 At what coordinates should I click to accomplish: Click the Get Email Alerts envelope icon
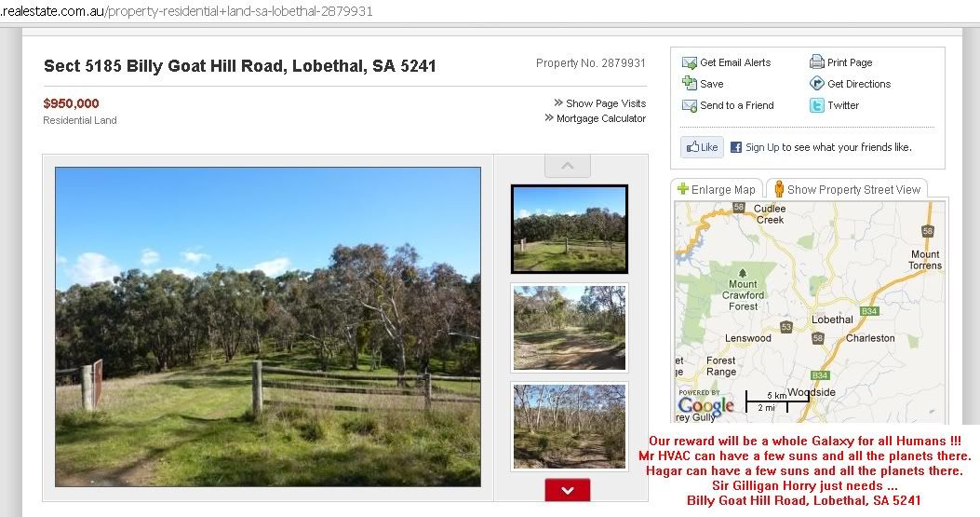coord(689,62)
